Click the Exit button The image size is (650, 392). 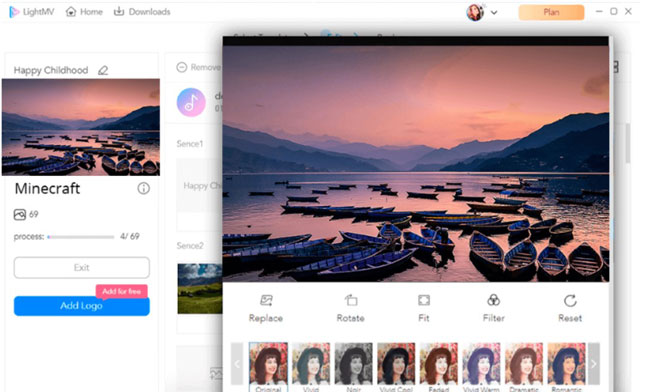pos(82,268)
